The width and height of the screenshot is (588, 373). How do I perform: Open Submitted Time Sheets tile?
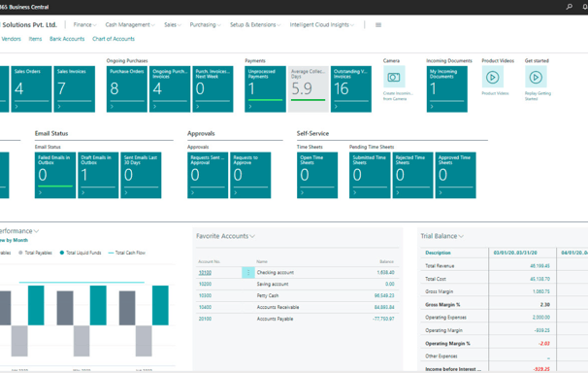click(370, 175)
